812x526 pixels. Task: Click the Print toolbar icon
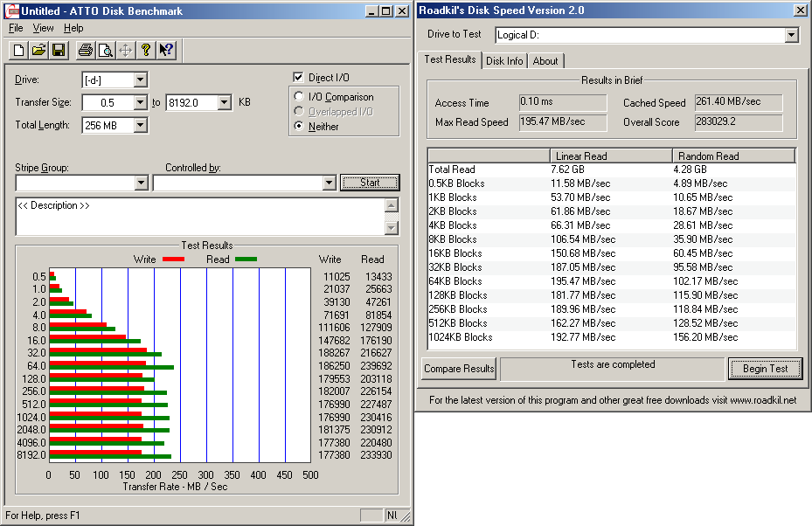pos(85,50)
